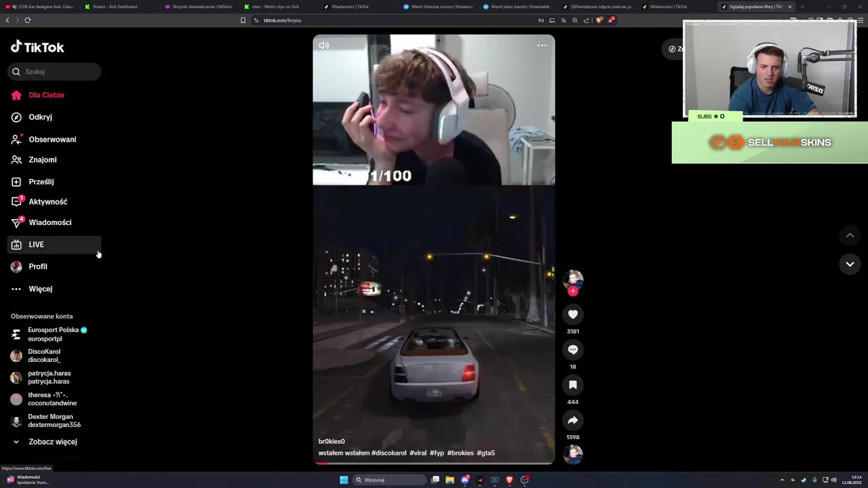Open Windows Start menu

coord(344,480)
